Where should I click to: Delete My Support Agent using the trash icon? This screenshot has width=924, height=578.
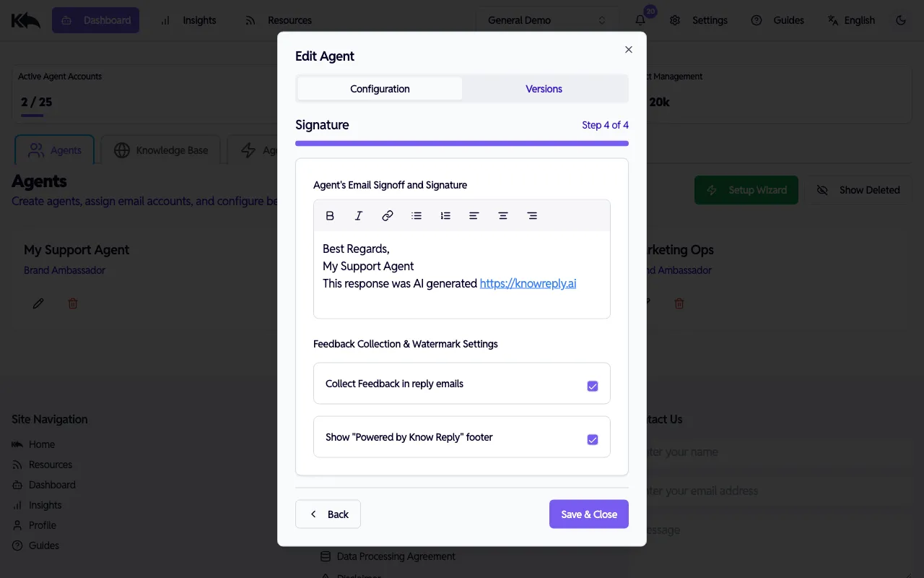click(72, 303)
